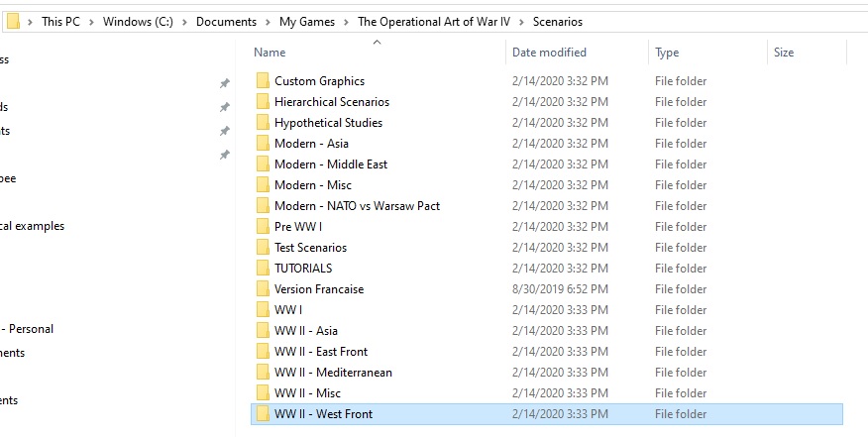Select the WW II - West Front folder name

click(x=323, y=414)
